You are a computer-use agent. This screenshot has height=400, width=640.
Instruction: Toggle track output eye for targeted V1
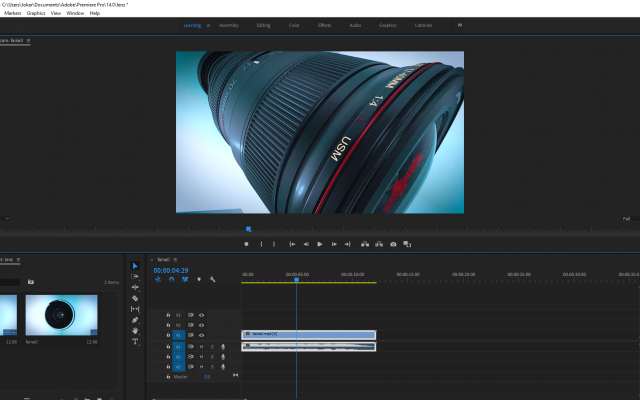(x=201, y=335)
